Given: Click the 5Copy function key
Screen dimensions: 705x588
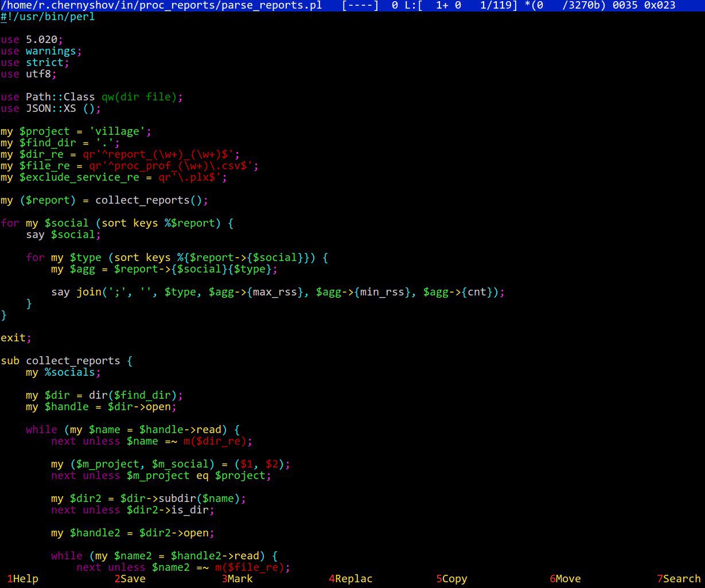Looking at the screenshot, I should pyautogui.click(x=452, y=579).
